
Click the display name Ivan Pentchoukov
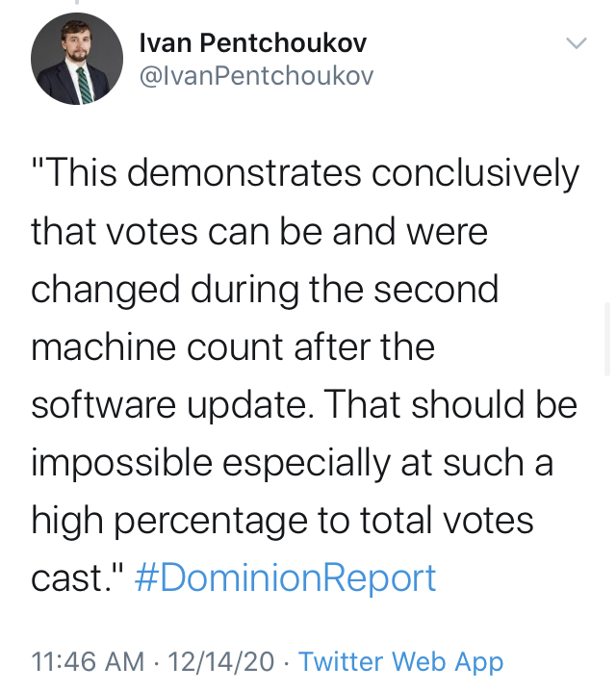pyautogui.click(x=253, y=43)
